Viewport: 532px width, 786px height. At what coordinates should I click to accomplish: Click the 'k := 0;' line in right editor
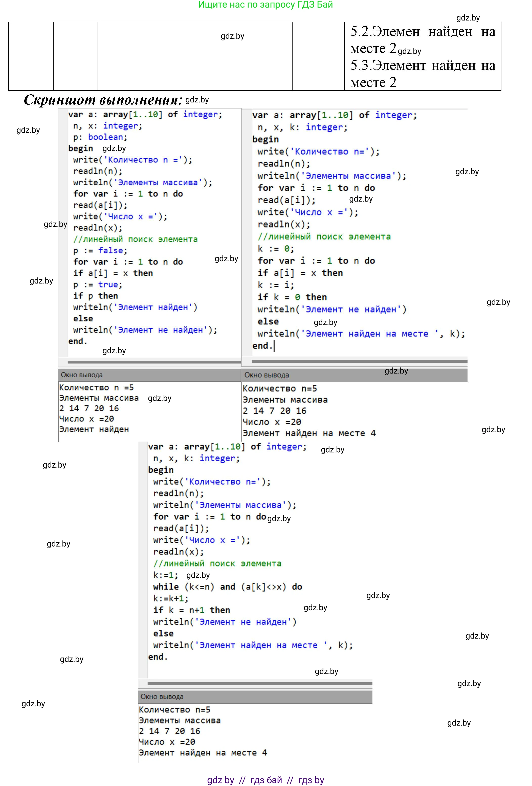click(276, 249)
